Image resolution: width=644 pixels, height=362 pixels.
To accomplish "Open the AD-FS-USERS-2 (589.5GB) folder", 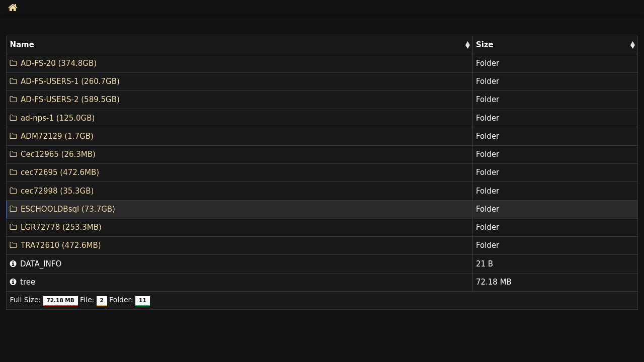I will pyautogui.click(x=70, y=100).
